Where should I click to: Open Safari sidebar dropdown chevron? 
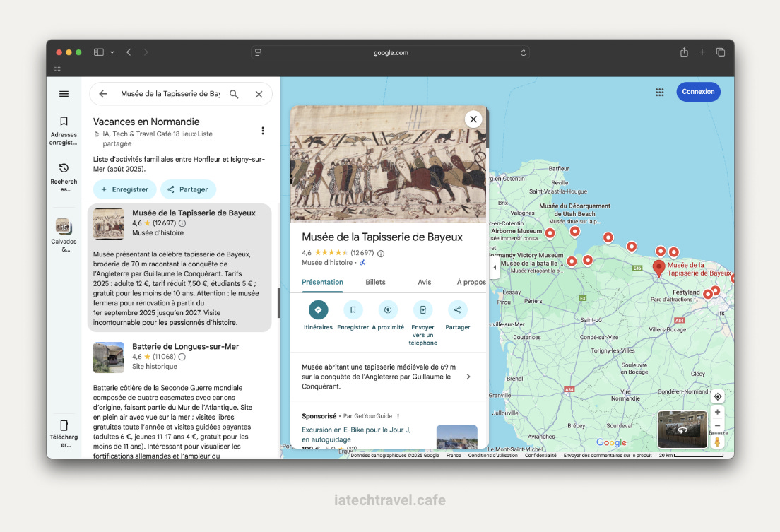click(112, 52)
